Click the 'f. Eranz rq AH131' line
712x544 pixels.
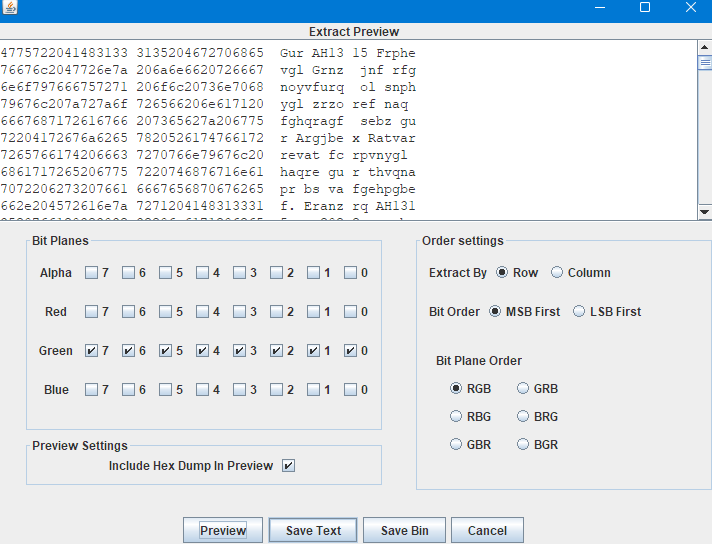[x=347, y=206]
